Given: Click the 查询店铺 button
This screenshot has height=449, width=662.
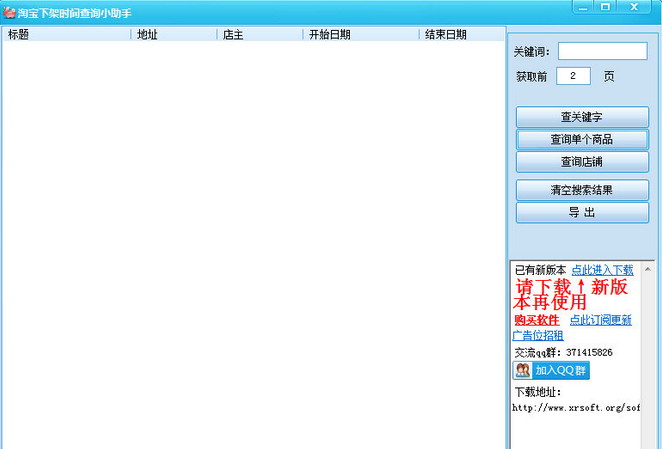Looking at the screenshot, I should (582, 162).
